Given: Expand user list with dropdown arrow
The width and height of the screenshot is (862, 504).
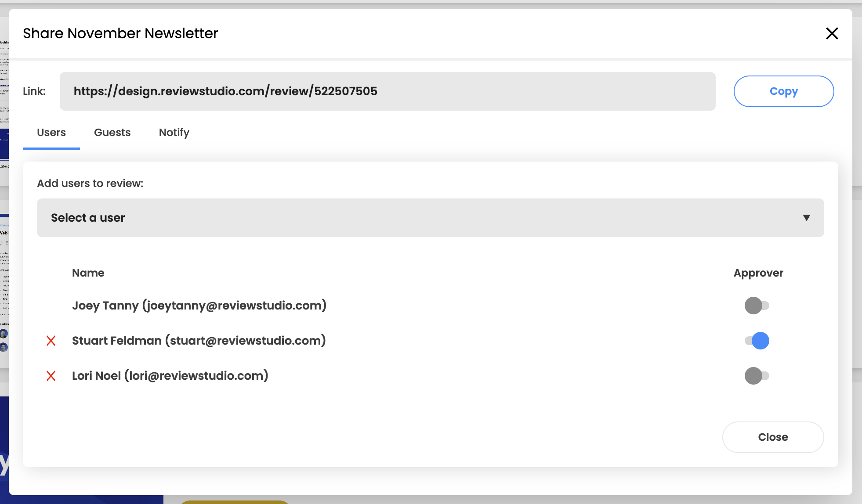Looking at the screenshot, I should [x=806, y=218].
